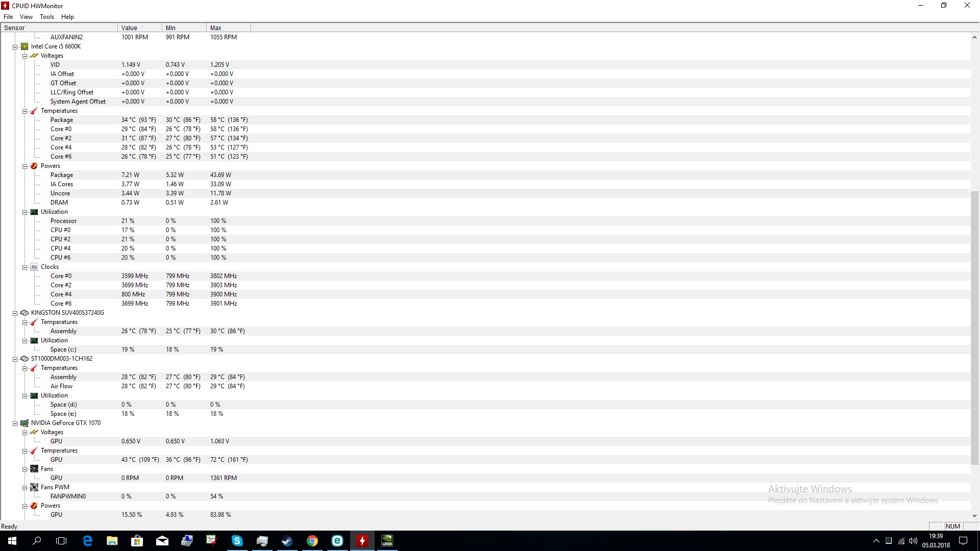Viewport: 980px width, 551px height.
Task: Collapse the CPU Voltages section
Action: (25, 56)
